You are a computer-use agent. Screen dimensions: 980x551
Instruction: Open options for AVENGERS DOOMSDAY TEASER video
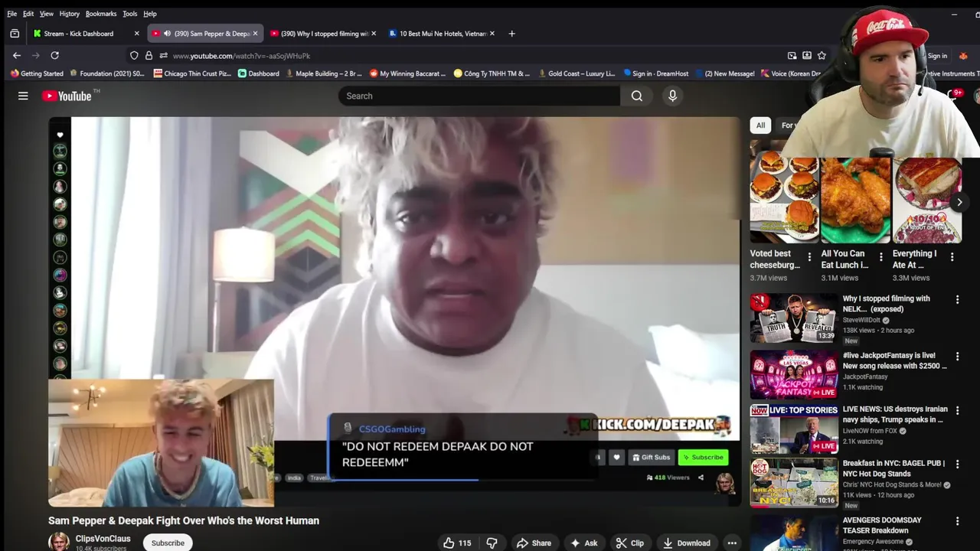tap(957, 521)
